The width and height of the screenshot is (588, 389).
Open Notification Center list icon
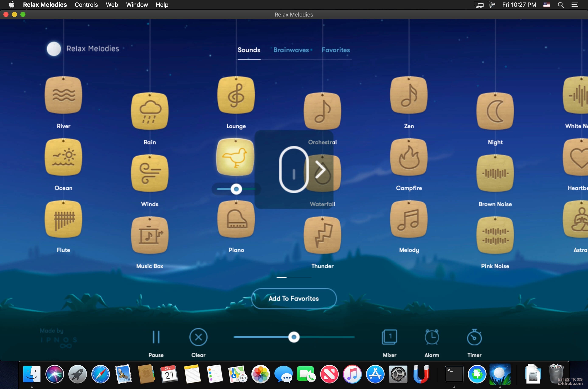[x=574, y=5]
